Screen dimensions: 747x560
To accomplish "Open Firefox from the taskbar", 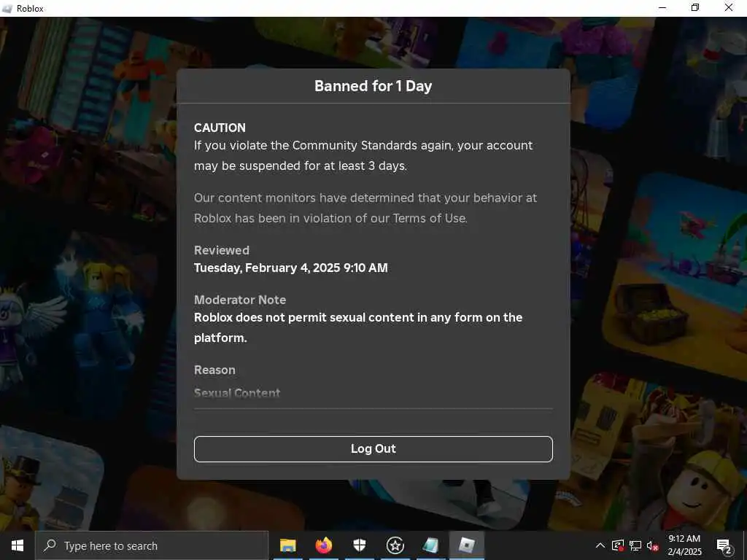I will [x=324, y=545].
